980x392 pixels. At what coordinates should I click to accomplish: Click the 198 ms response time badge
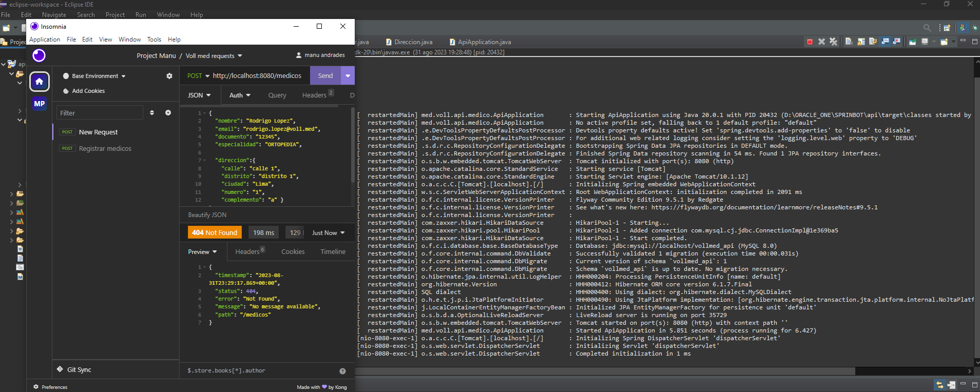click(x=263, y=233)
